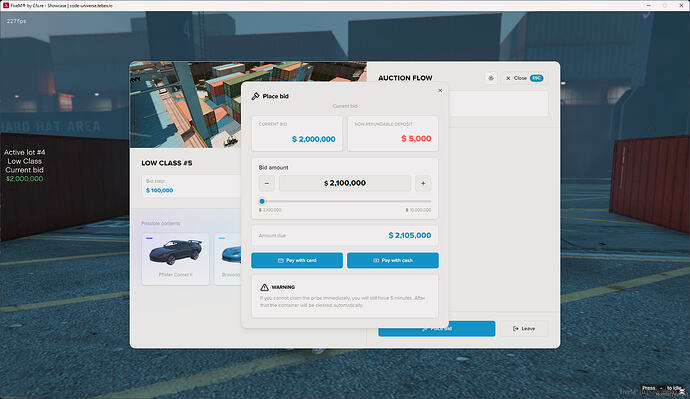Click the Bid amount label
690x399 pixels.
pyautogui.click(x=273, y=168)
